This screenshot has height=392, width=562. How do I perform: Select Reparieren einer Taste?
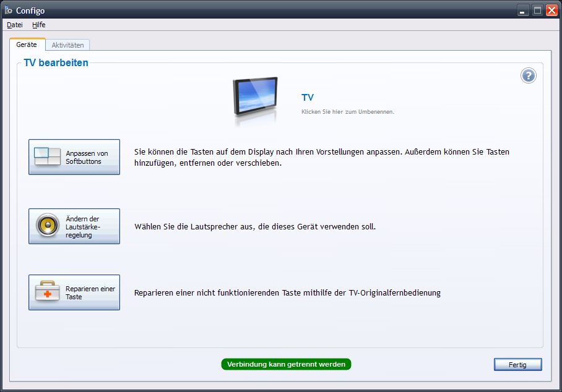[x=74, y=292]
